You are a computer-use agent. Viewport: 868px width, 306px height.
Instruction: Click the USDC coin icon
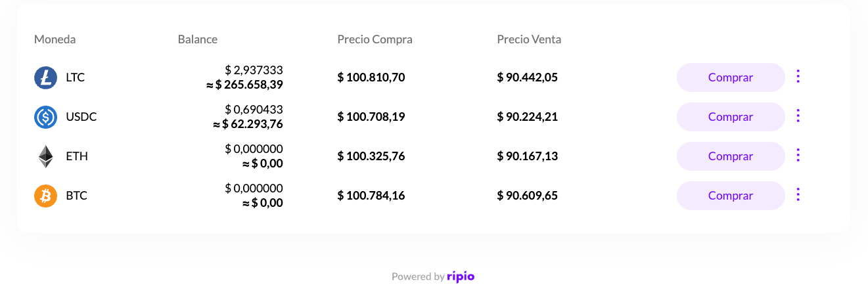pos(46,117)
